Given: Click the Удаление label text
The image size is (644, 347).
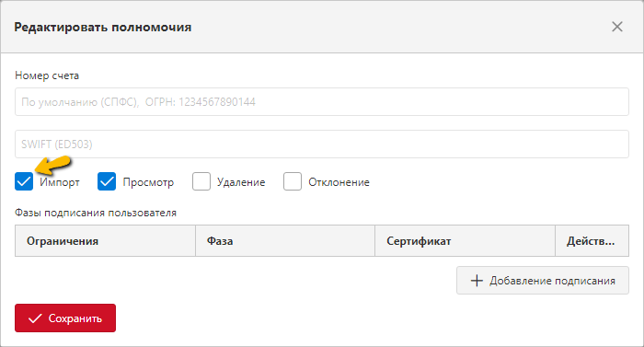Looking at the screenshot, I should (x=241, y=182).
